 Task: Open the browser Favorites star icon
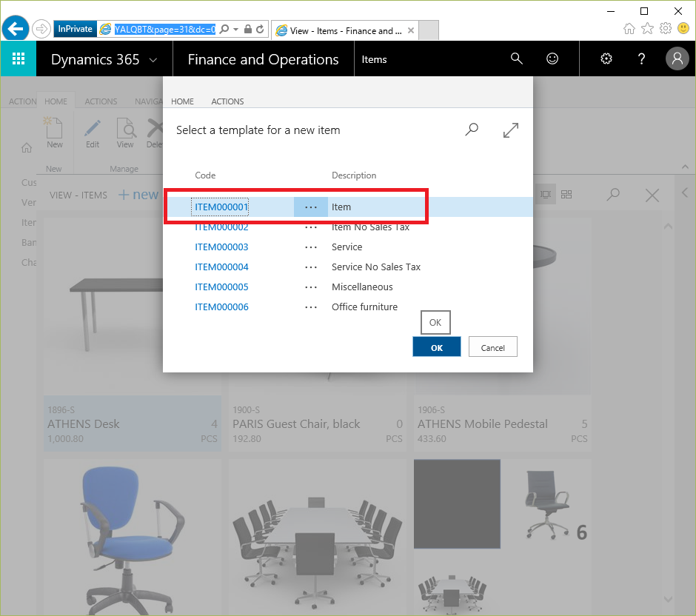click(x=648, y=29)
